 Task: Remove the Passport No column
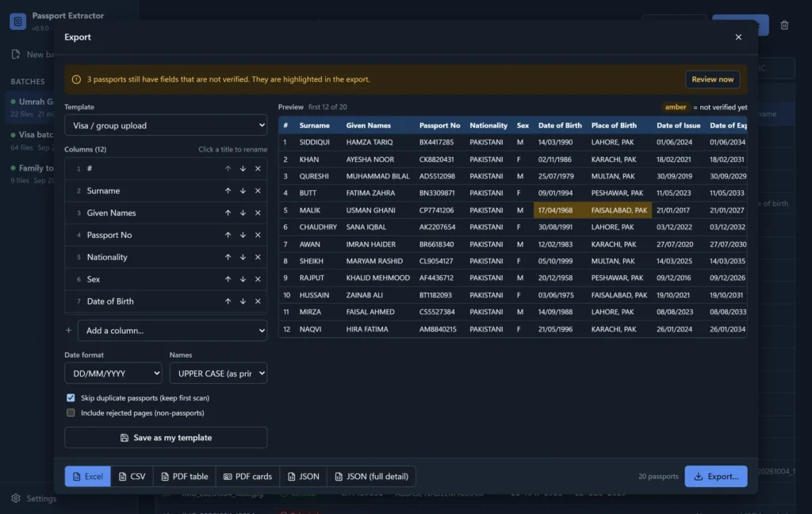(258, 235)
